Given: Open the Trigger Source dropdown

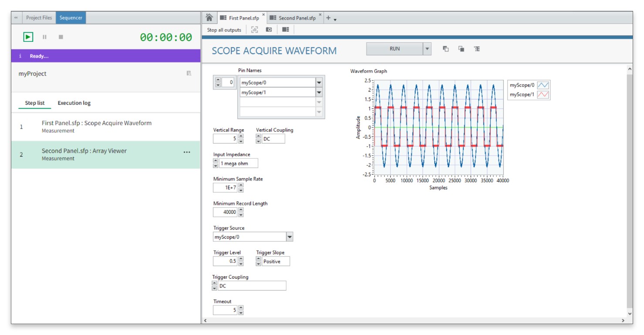Looking at the screenshot, I should [x=290, y=237].
